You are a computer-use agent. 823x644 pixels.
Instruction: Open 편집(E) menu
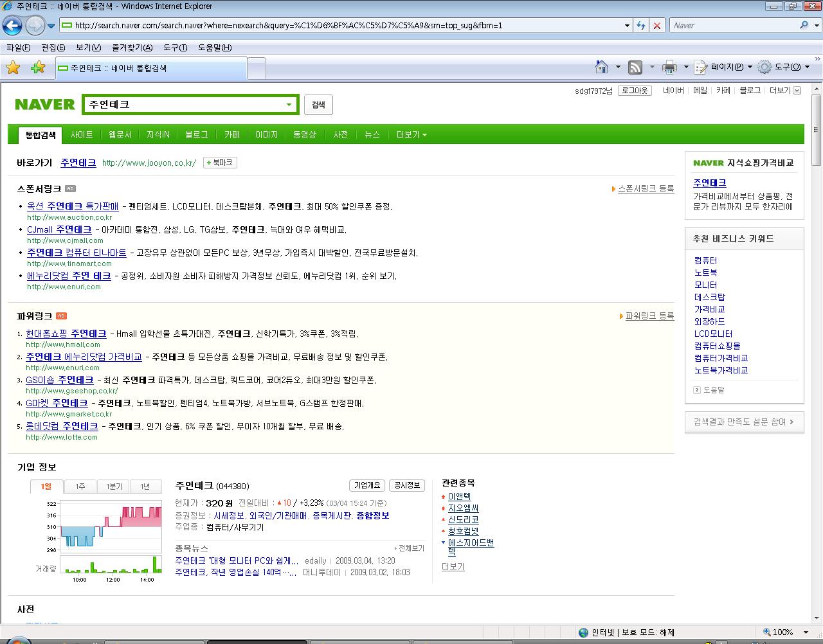[53, 48]
